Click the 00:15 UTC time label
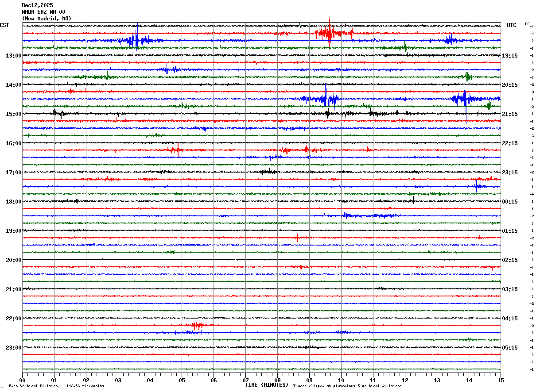Viewport: 536px width, 392px height. [x=510, y=202]
